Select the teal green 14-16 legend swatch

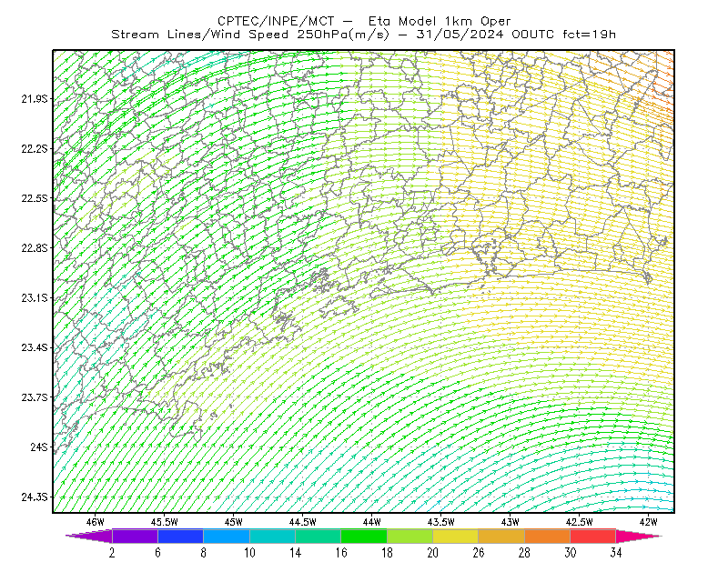pos(318,536)
